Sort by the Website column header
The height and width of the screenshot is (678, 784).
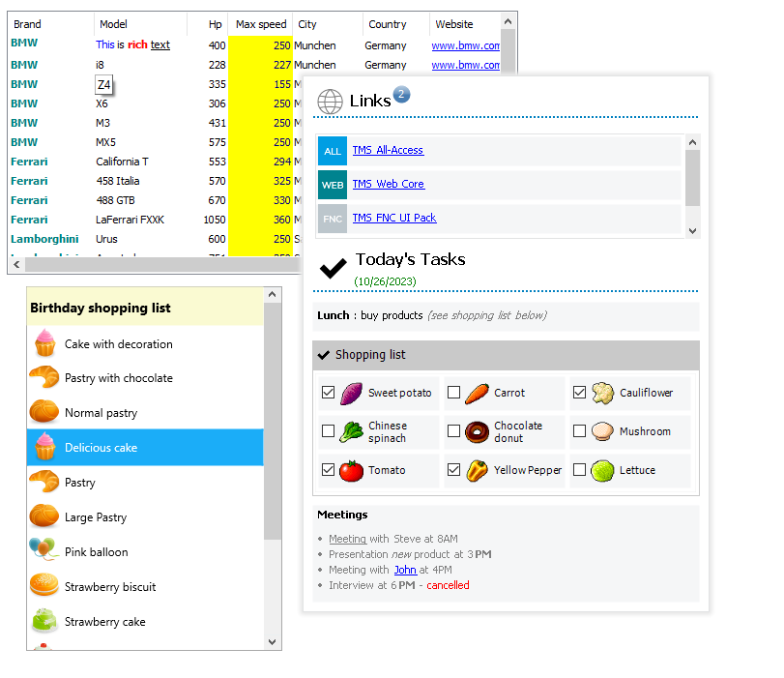click(x=465, y=24)
